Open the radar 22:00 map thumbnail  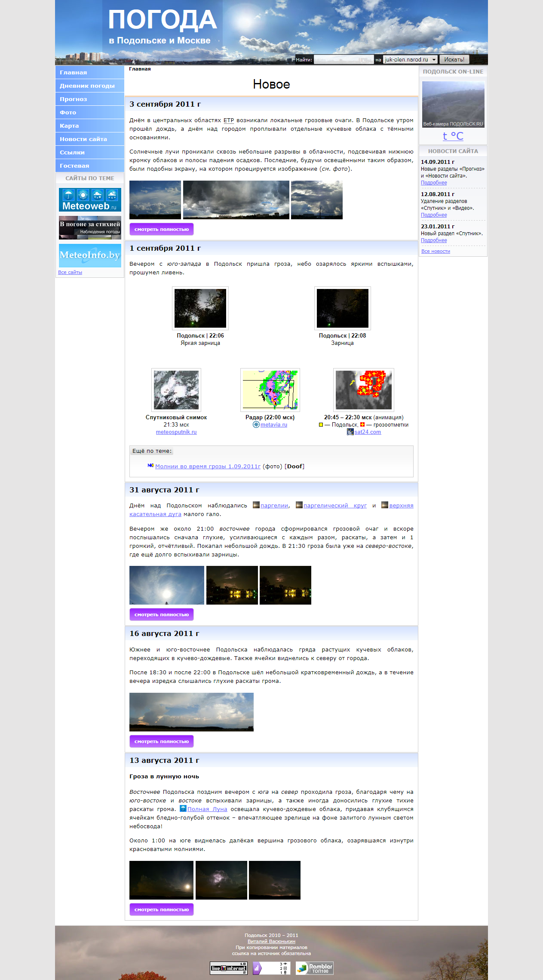(x=270, y=390)
